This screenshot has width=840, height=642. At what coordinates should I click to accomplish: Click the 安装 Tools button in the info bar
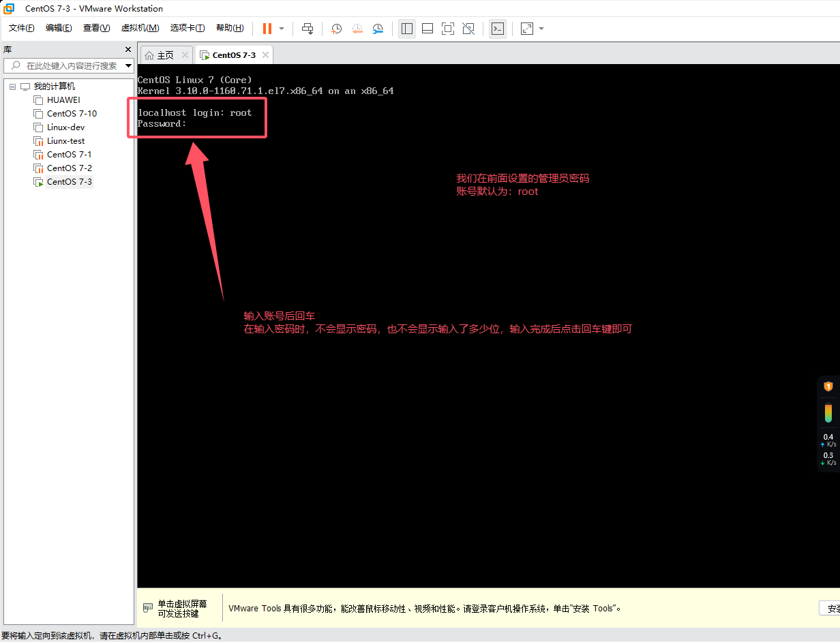pos(830,608)
